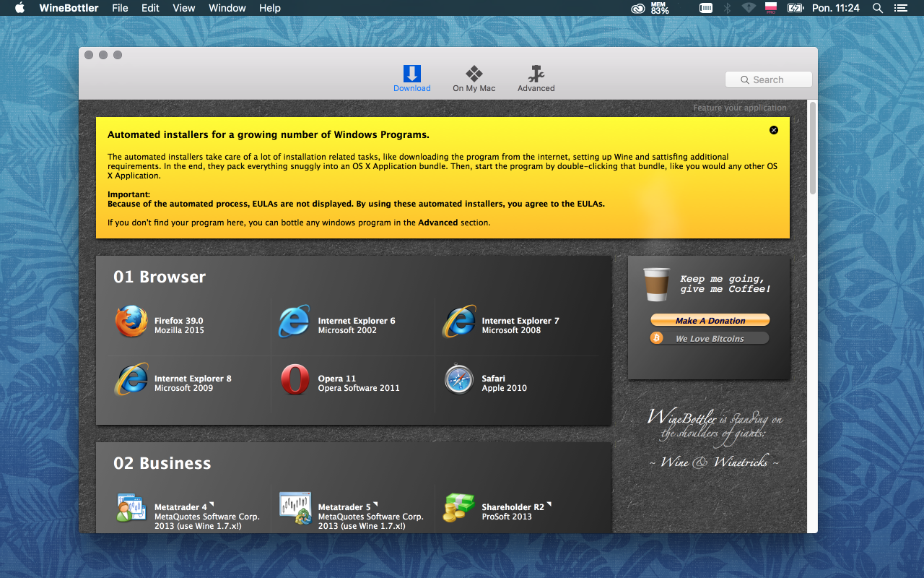Select the Internet Explorer 8 icon
This screenshot has width=924, height=578.
[131, 379]
